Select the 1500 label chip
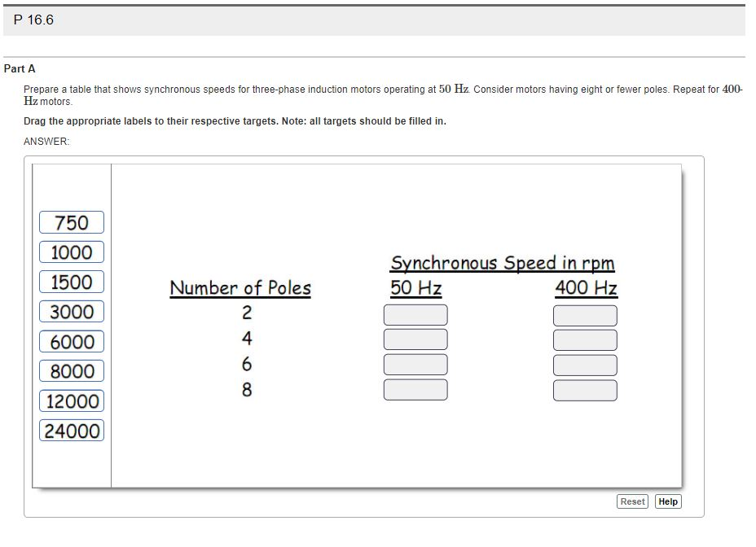 pyautogui.click(x=71, y=282)
